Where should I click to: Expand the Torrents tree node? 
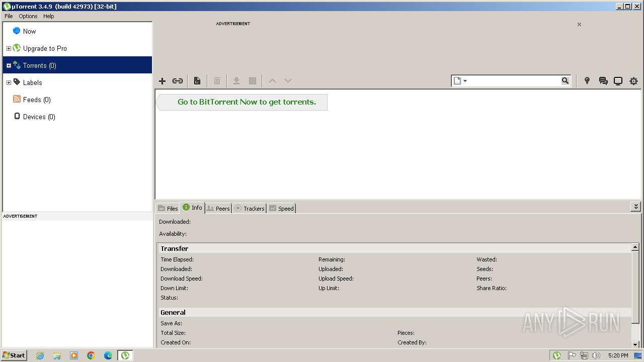coord(9,65)
